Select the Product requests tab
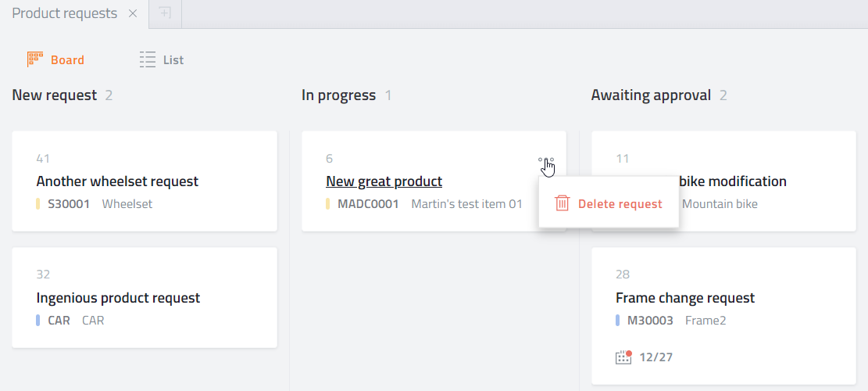The image size is (868, 391). point(65,13)
